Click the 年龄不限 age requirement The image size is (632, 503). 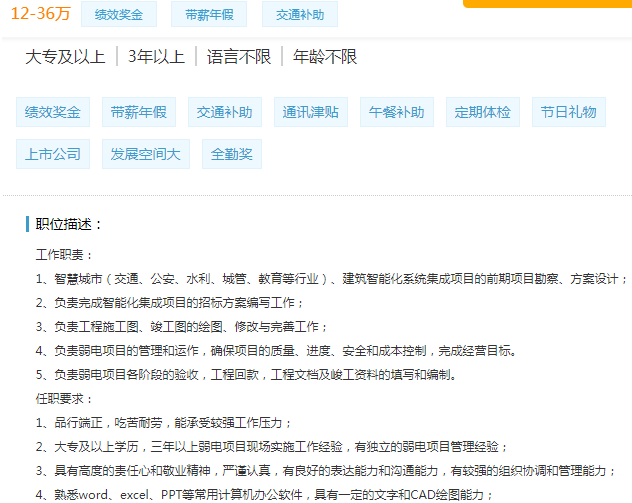[325, 57]
